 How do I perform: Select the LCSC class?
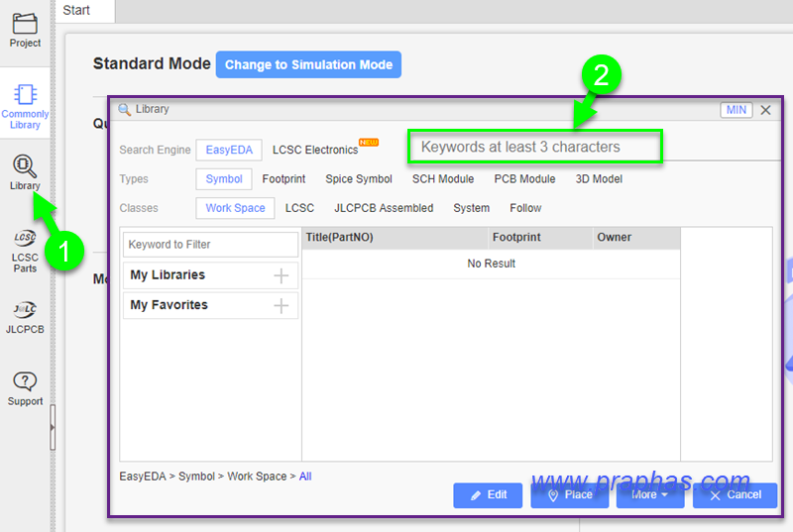coord(299,208)
